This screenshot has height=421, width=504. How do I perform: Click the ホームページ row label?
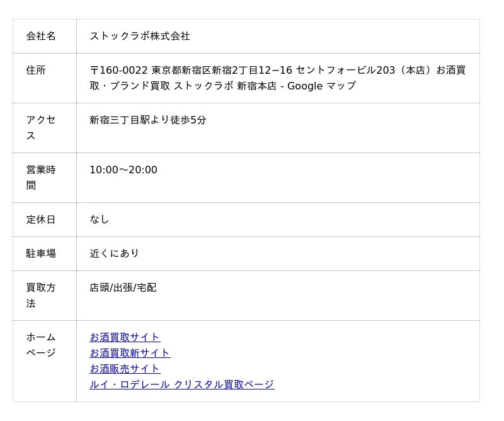41,345
